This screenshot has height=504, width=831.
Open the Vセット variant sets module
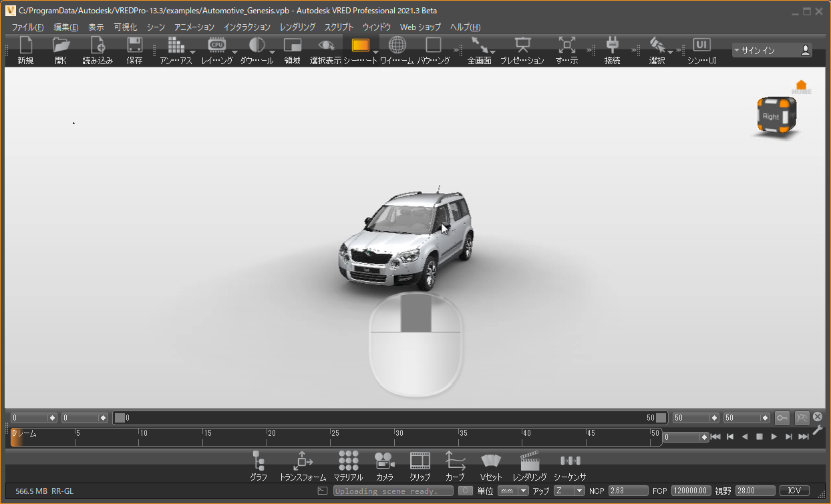click(x=491, y=466)
